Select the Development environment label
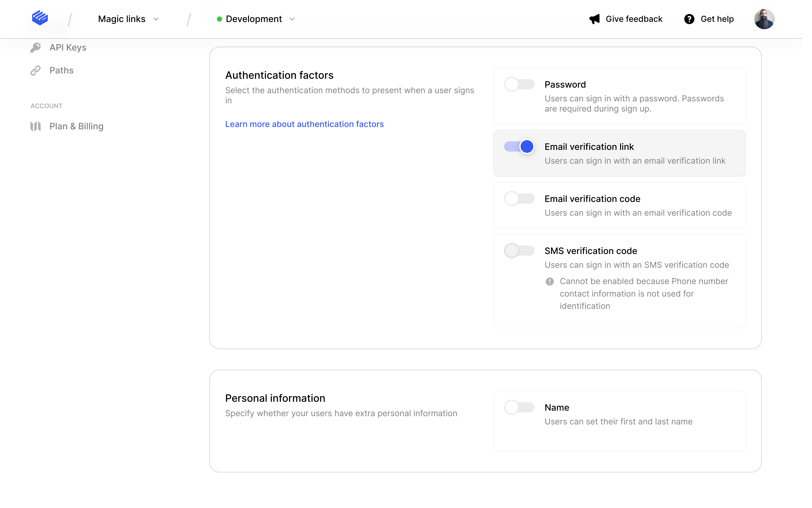812x508 pixels. coord(254,19)
